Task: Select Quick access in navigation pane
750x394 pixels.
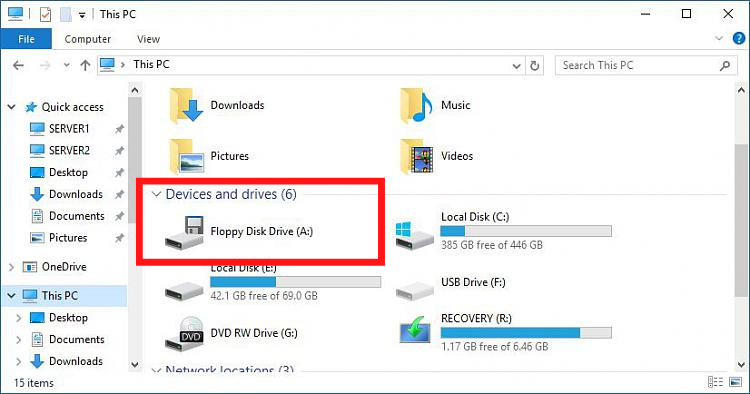Action: [72, 107]
